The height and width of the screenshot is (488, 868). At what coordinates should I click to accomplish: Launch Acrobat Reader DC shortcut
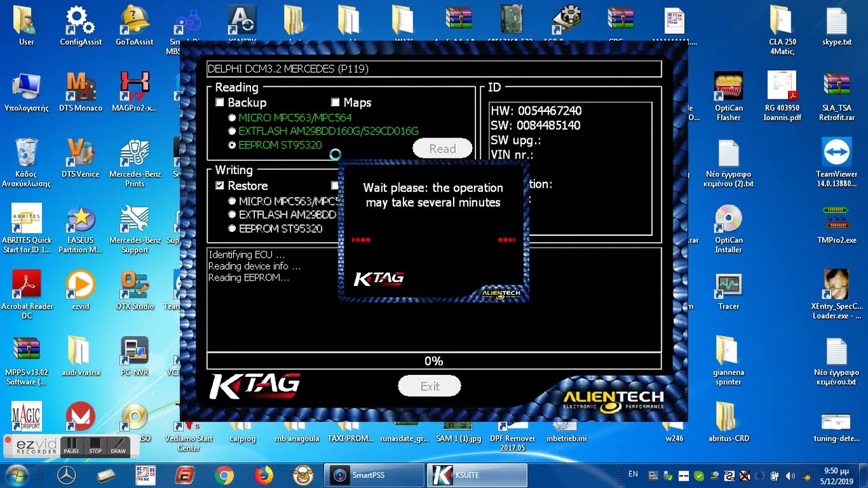(x=26, y=294)
